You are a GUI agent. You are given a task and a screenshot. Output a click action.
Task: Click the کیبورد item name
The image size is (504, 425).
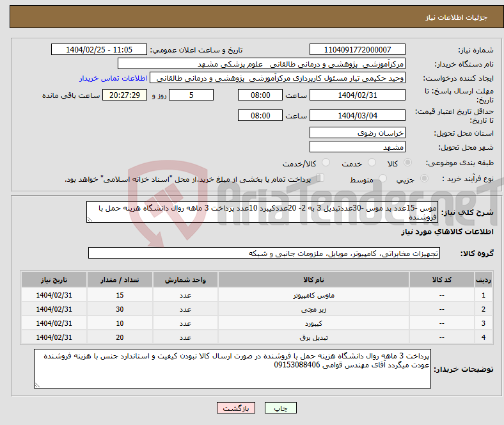[x=313, y=323]
